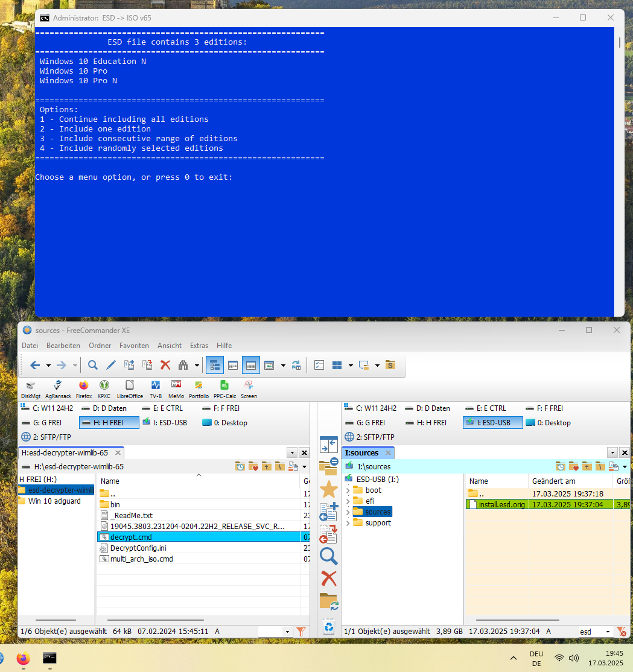The height and width of the screenshot is (672, 633).
Task: Expand the boot folder in the tree
Action: pos(348,490)
